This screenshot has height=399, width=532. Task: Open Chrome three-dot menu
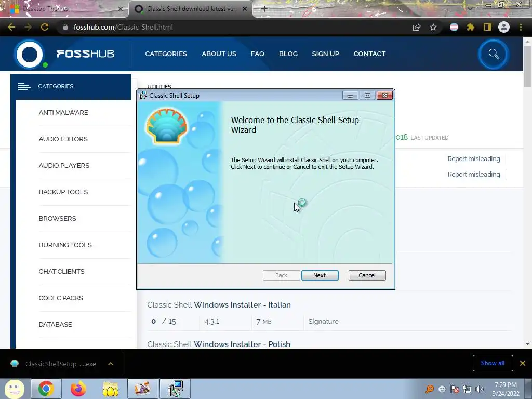521,27
